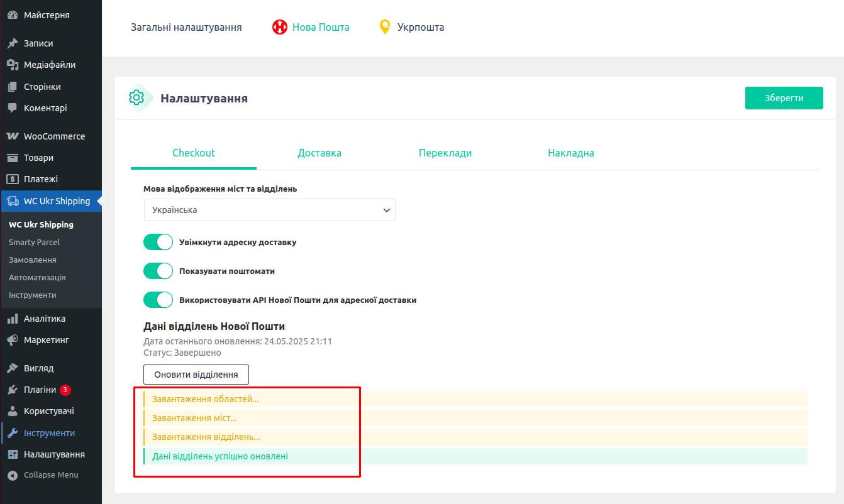Click the Завантаження областей... notice

(475, 399)
